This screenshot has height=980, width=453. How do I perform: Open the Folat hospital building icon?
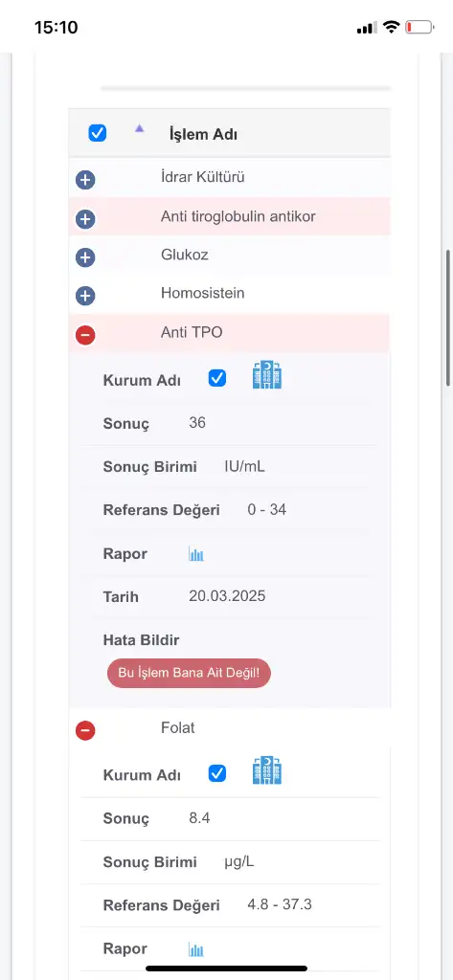[267, 770]
